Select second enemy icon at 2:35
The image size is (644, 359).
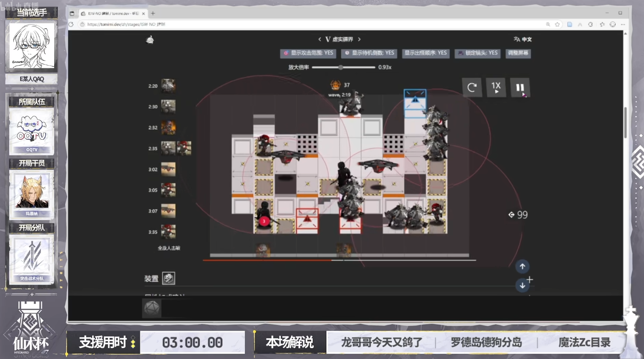click(x=184, y=148)
